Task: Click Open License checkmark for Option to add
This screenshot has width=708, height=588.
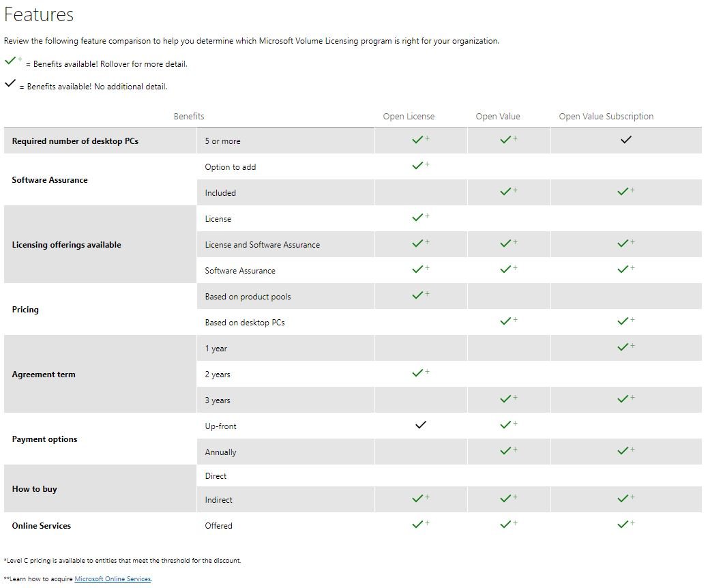Action: tap(419, 166)
